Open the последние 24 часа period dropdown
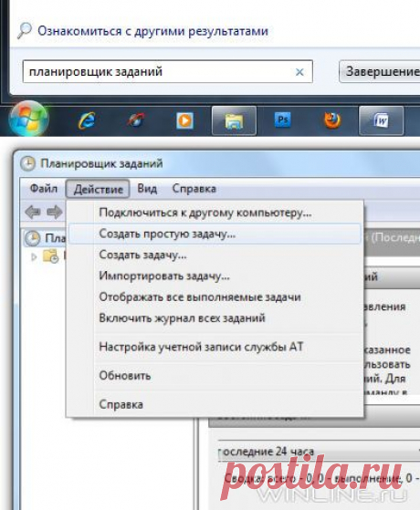The image size is (420, 510). tap(319, 452)
